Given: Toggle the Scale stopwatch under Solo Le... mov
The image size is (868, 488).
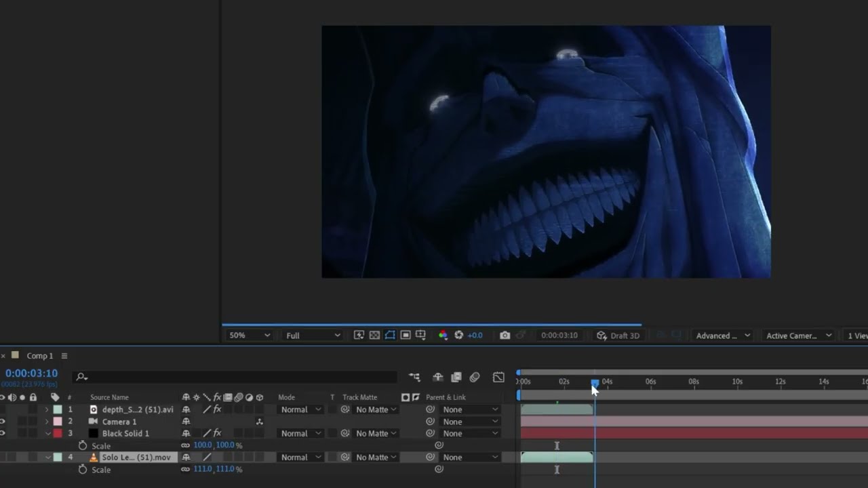Looking at the screenshot, I should [83, 470].
